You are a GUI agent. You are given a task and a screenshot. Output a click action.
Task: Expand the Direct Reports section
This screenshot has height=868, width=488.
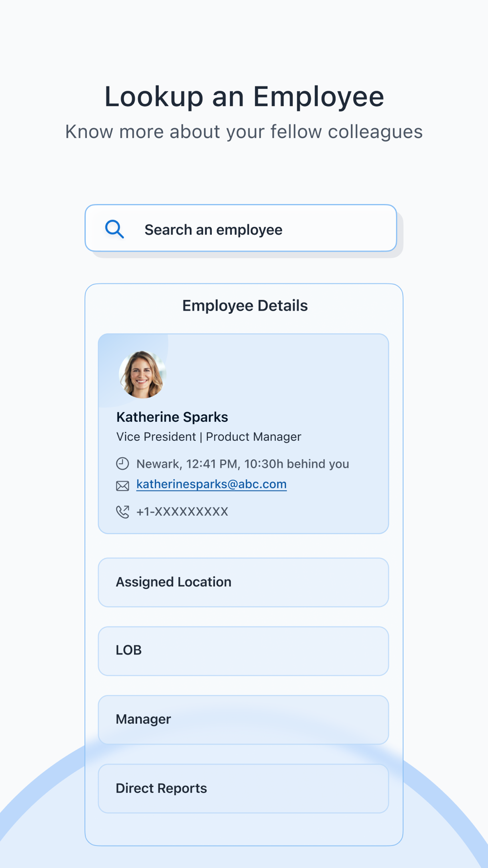(244, 789)
